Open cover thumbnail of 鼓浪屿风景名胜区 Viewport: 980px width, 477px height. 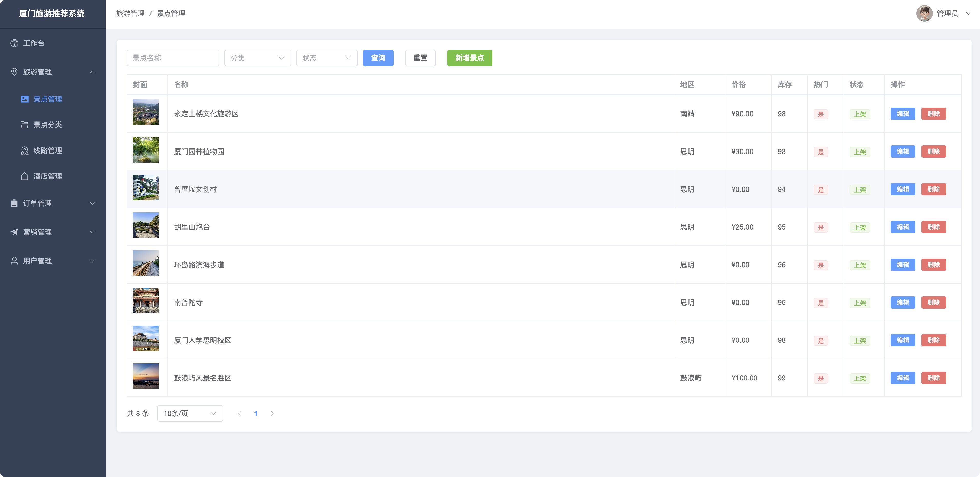tap(146, 376)
